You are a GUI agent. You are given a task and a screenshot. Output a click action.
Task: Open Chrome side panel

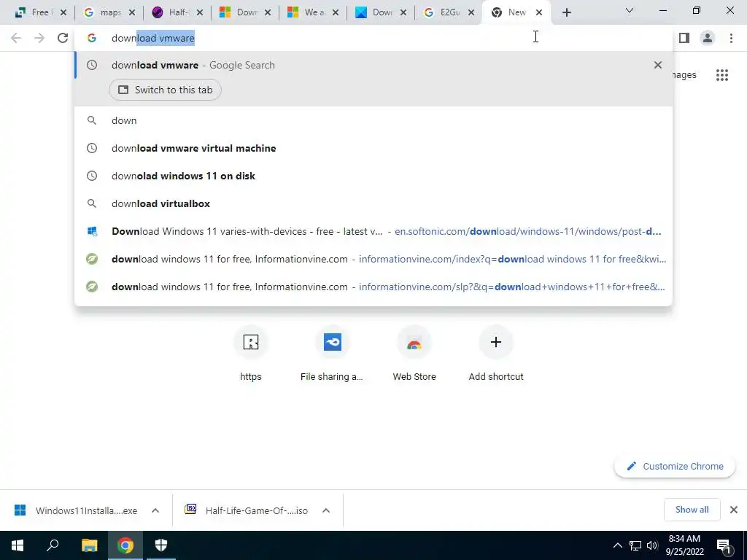tap(684, 38)
